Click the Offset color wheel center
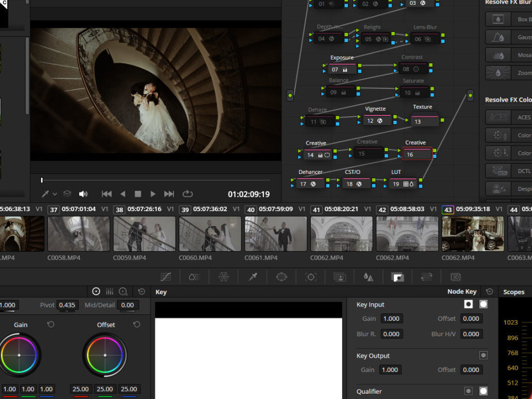This screenshot has width=532, height=399. pos(105,355)
